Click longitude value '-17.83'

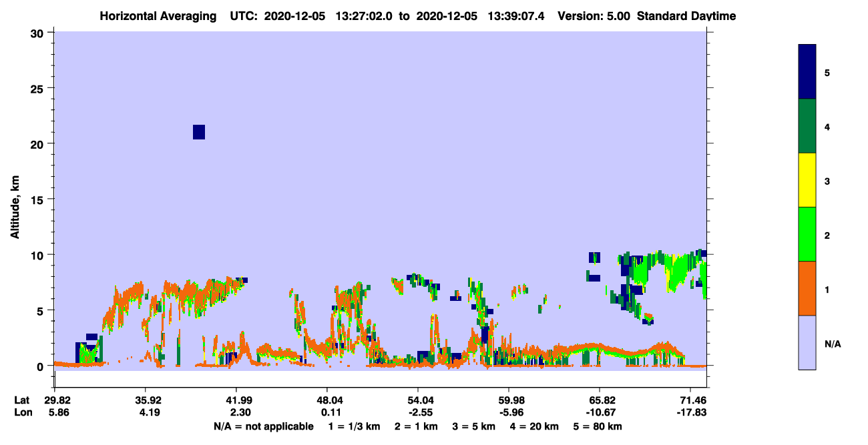point(690,412)
